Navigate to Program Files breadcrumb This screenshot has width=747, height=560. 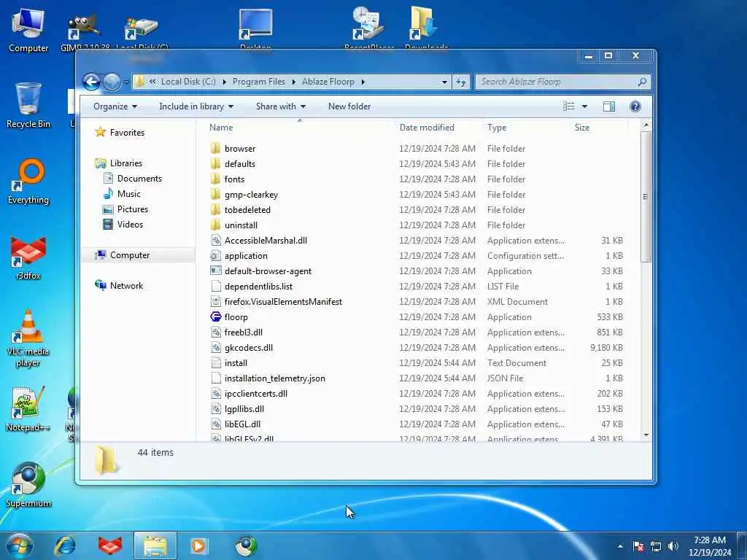pyautogui.click(x=259, y=82)
